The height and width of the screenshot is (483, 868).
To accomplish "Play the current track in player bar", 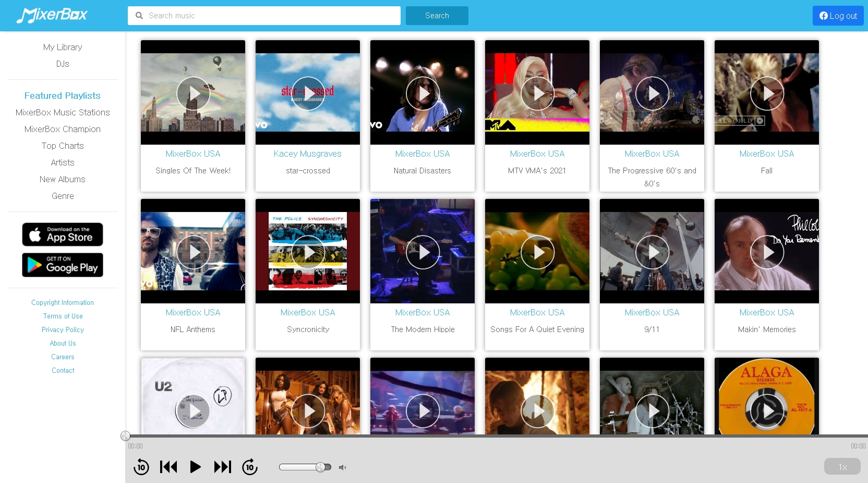I will pos(196,467).
